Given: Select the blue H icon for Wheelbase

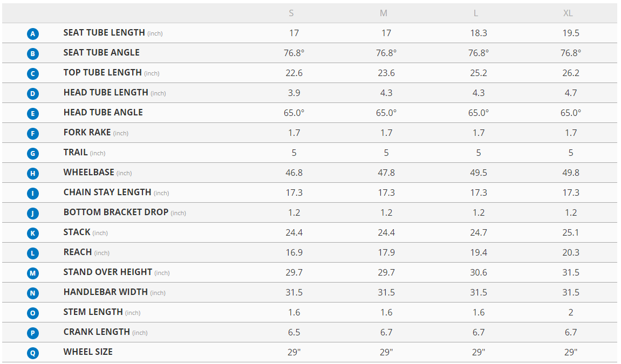Looking at the screenshot, I should (x=33, y=173).
